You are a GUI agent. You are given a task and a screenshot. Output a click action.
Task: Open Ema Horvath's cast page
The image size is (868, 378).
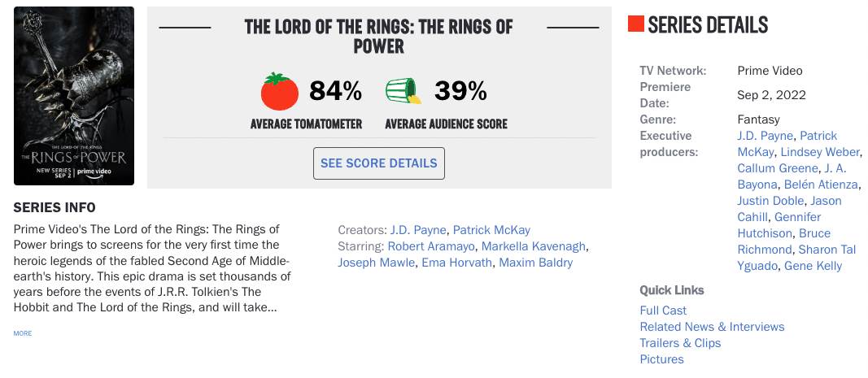(456, 263)
